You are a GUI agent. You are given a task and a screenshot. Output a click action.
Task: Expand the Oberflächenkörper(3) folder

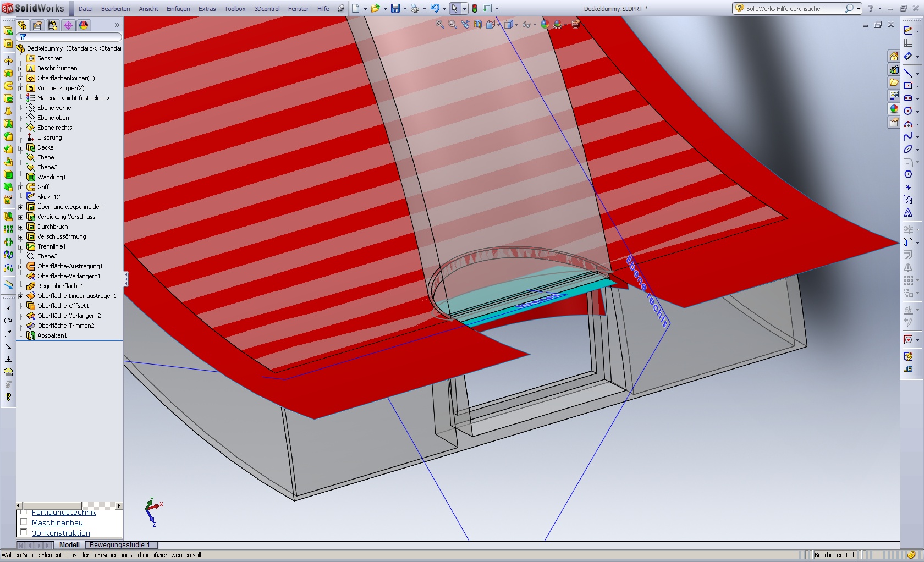(21, 78)
